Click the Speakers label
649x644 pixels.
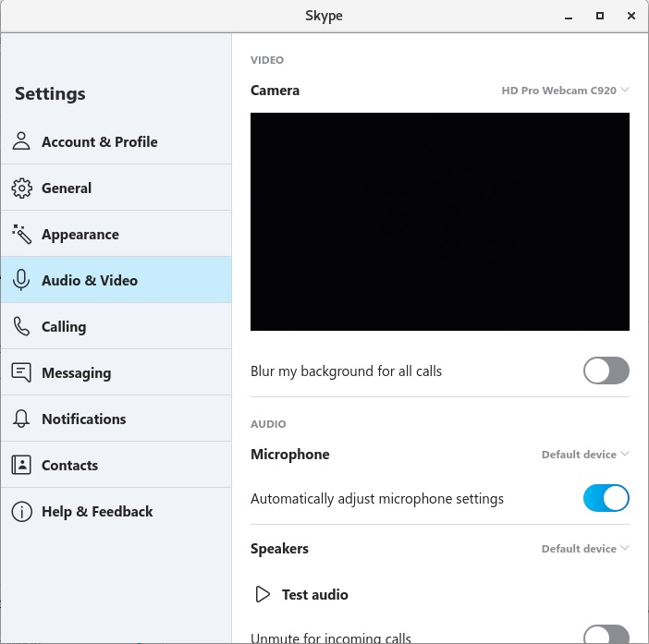pos(279,549)
